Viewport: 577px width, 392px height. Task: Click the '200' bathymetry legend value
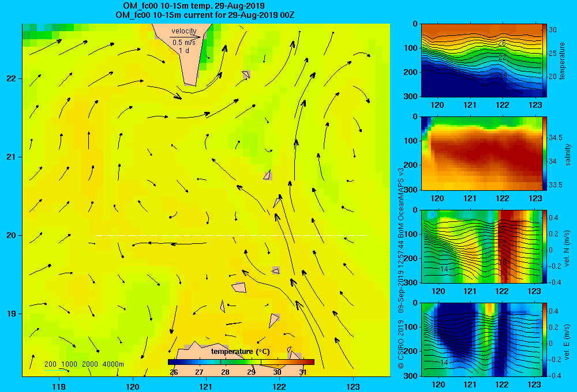tap(50, 364)
